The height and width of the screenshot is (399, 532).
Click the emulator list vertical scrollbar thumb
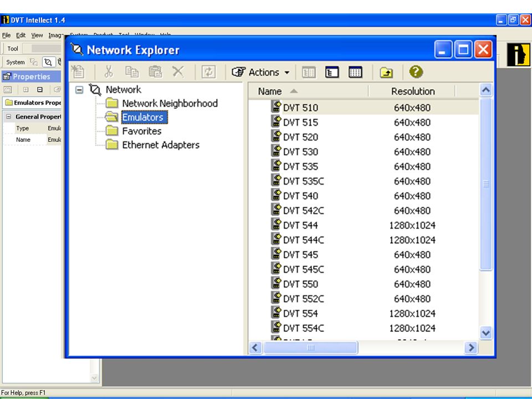[486, 183]
